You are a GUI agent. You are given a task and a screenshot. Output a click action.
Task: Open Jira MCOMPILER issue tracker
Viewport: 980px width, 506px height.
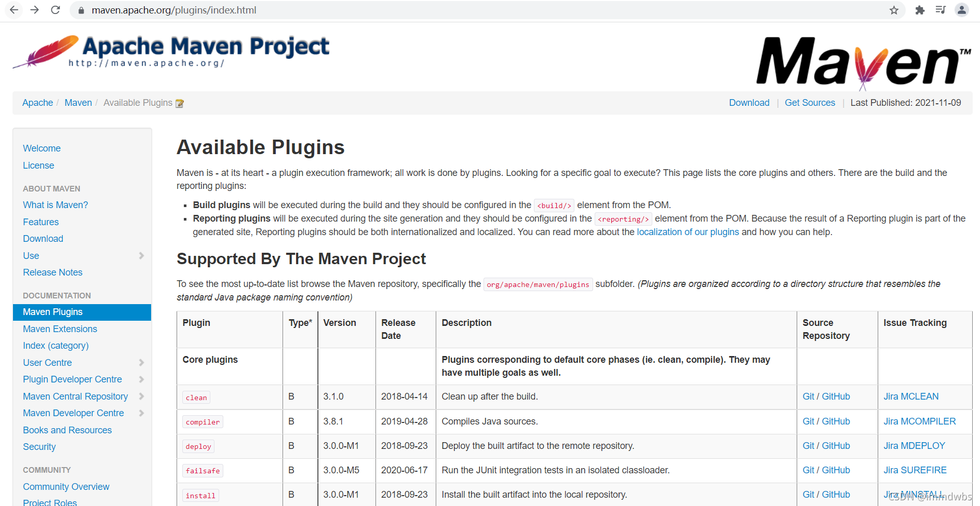(x=920, y=421)
